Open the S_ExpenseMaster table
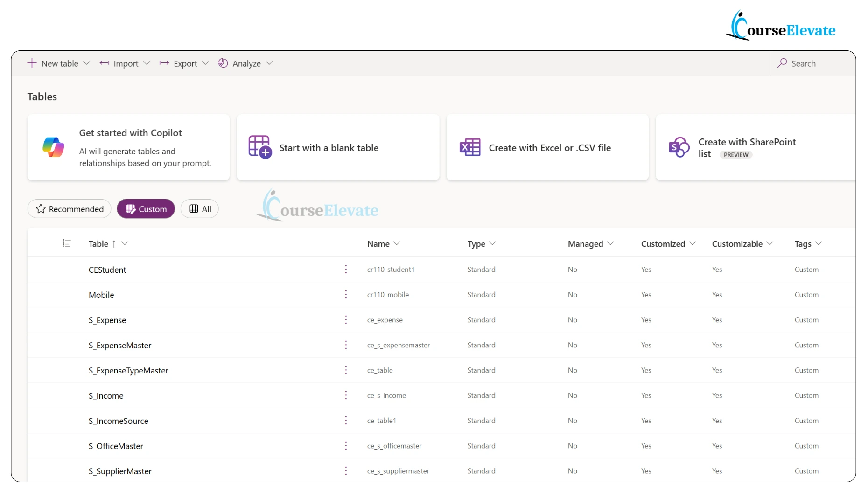Viewport: 868px width, 491px height. point(120,346)
